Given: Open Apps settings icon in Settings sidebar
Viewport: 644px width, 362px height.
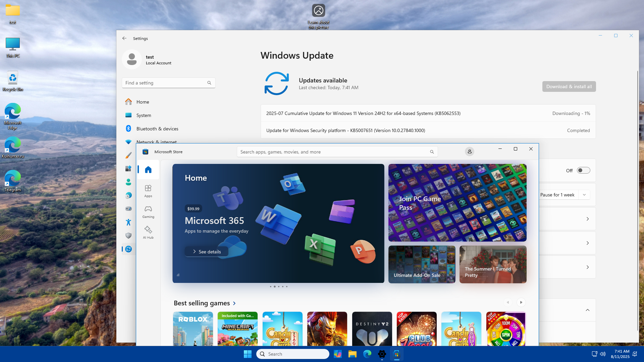Looking at the screenshot, I should click(x=128, y=169).
